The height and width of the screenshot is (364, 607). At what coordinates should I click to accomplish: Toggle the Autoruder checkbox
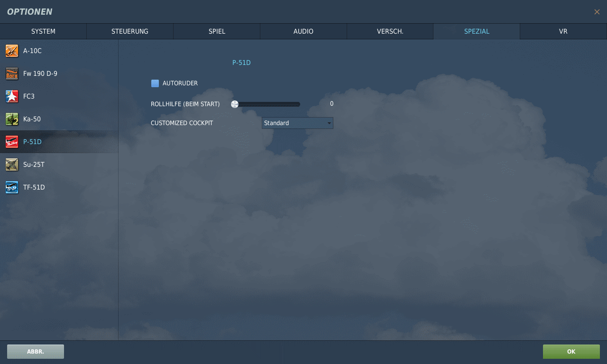point(155,83)
